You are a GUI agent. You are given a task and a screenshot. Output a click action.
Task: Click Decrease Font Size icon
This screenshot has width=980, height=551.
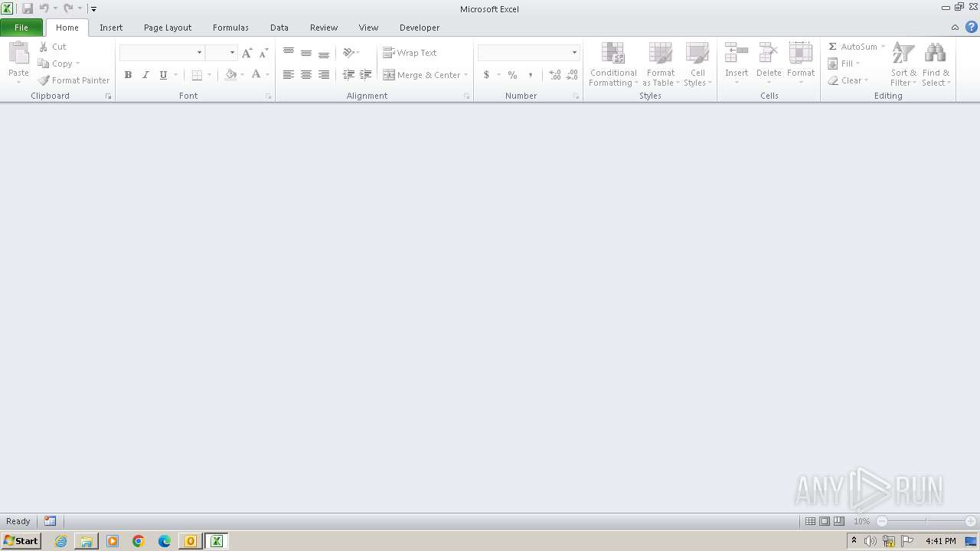pyautogui.click(x=263, y=53)
